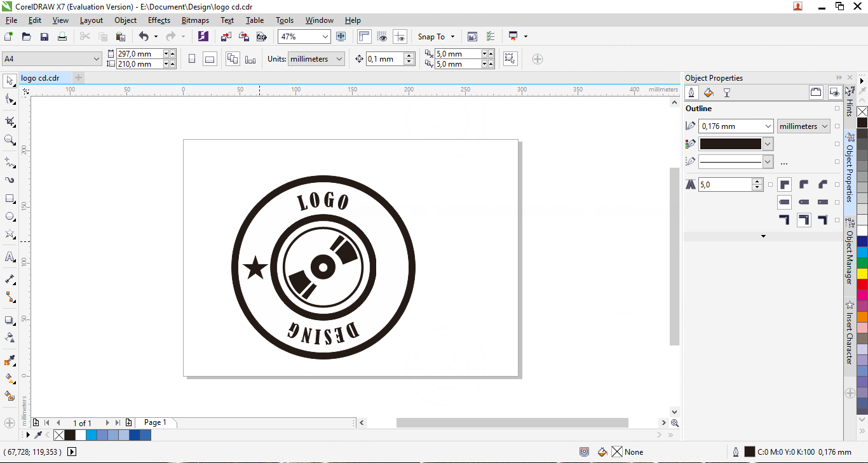Pick the yellow swatch in color palette
Screen dimensions: 868x463
[862, 273]
